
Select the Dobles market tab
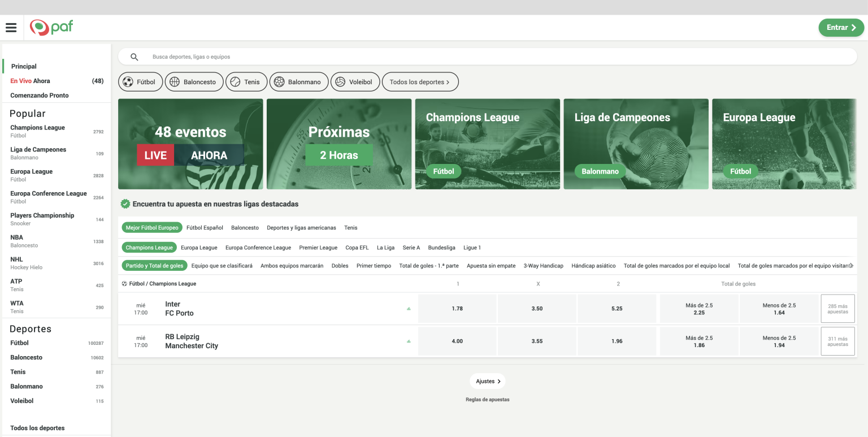[x=340, y=266]
